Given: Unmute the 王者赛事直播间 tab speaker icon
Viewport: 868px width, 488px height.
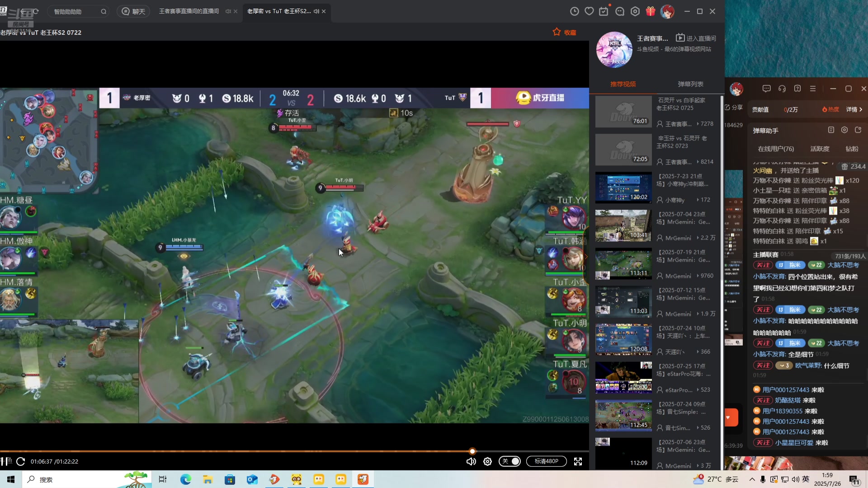Looking at the screenshot, I should pyautogui.click(x=228, y=11).
